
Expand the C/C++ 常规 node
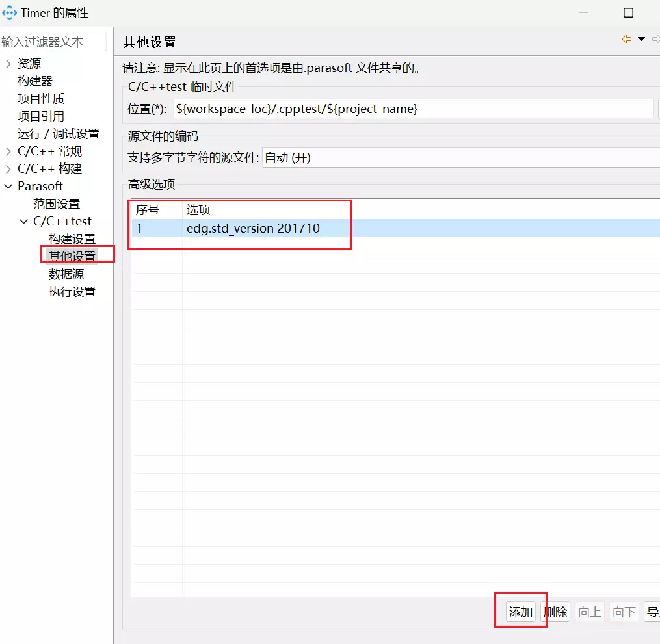click(x=8, y=151)
